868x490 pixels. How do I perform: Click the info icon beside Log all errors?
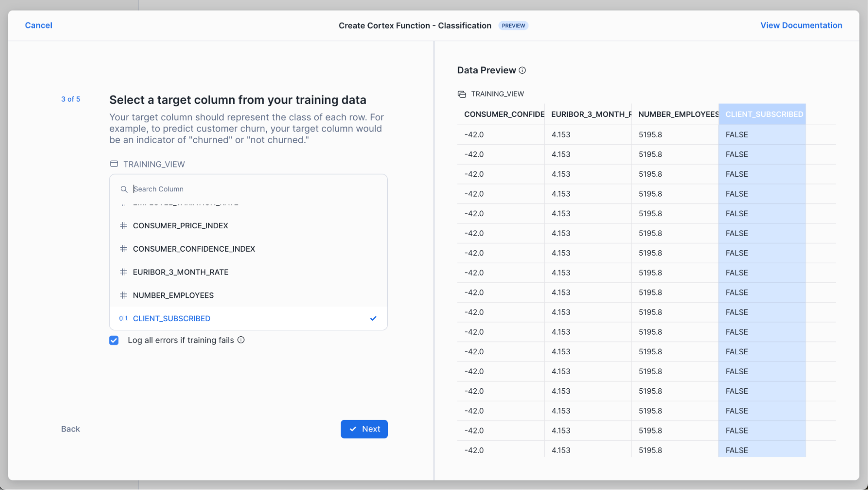click(241, 340)
